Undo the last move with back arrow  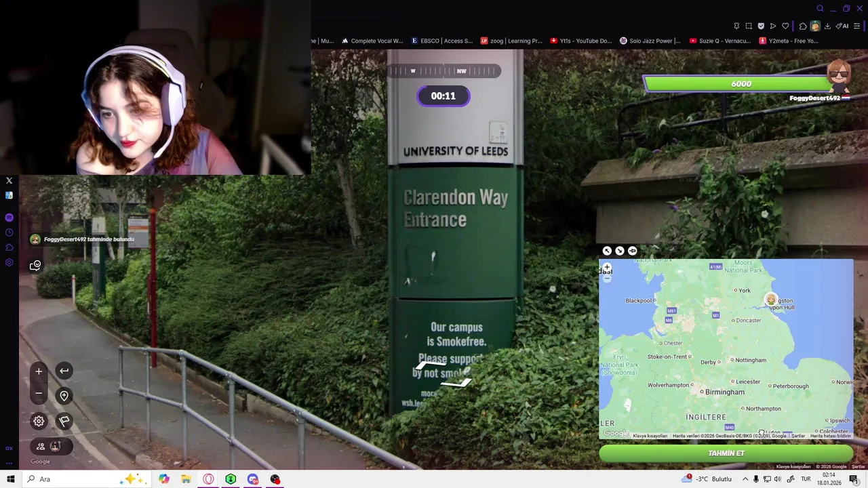[64, 371]
